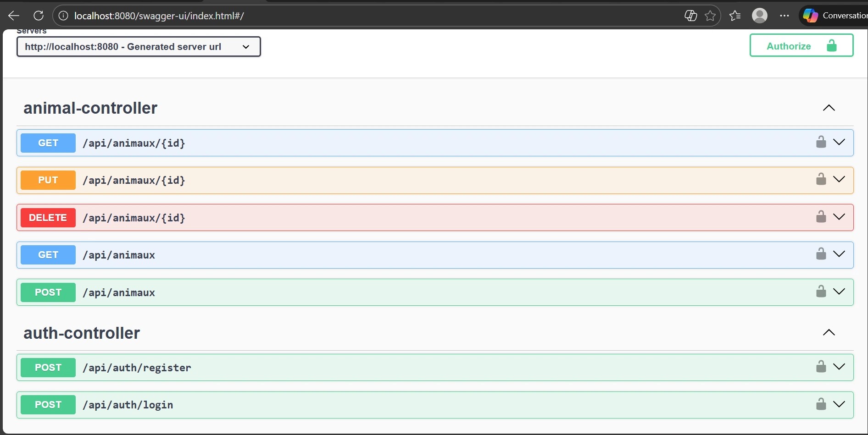This screenshot has height=435, width=868.
Task: Click the browser profile avatar icon
Action: (760, 15)
